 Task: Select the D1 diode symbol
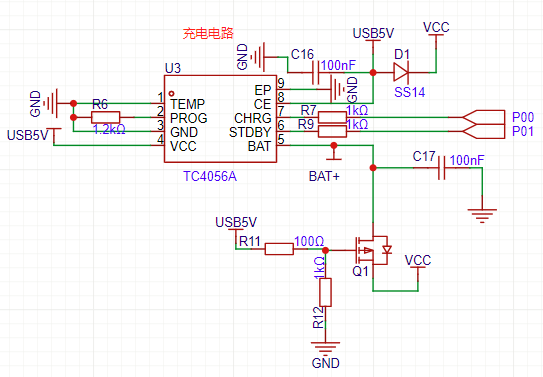pos(401,73)
